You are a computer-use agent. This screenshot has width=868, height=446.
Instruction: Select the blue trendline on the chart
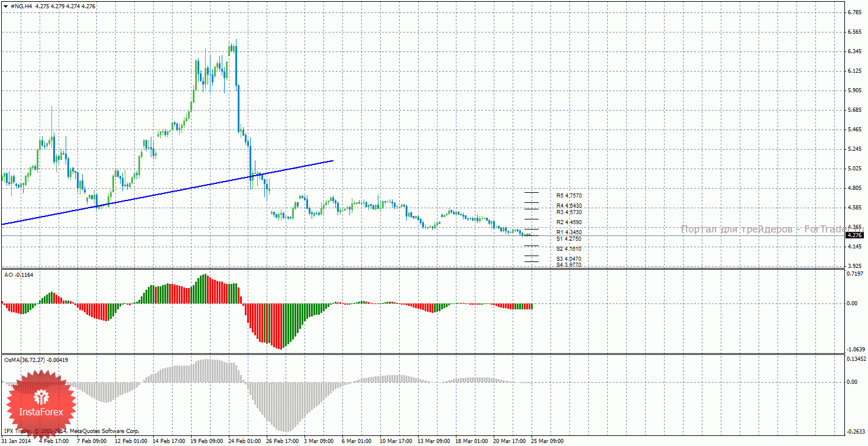(167, 192)
